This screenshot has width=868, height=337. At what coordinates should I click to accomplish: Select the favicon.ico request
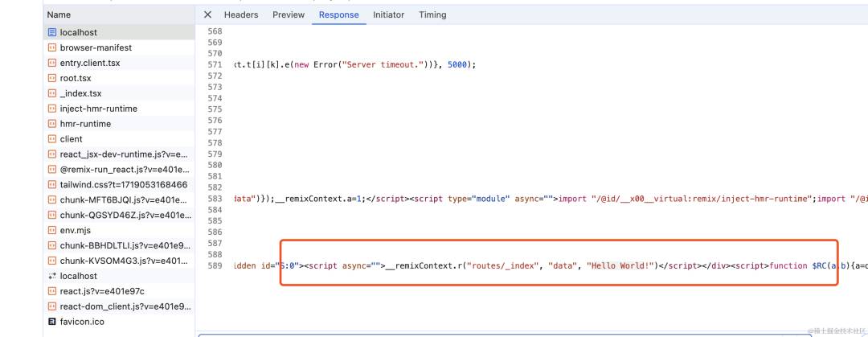pyautogui.click(x=119, y=322)
